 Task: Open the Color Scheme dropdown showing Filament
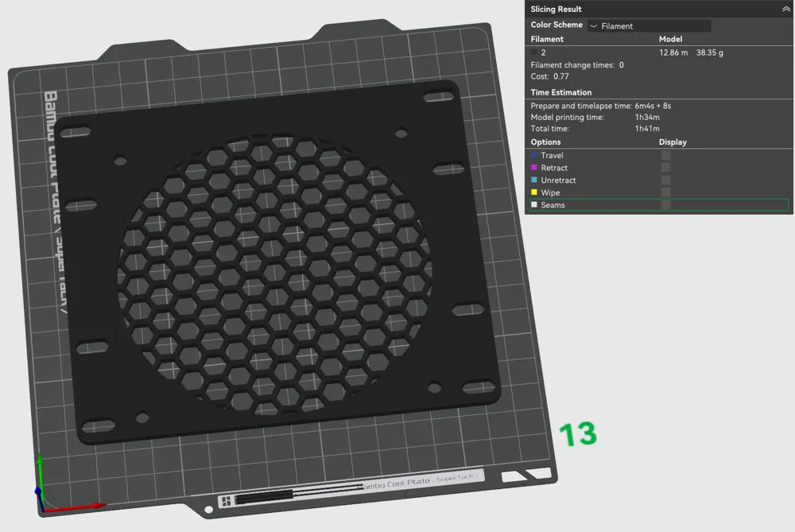[649, 26]
